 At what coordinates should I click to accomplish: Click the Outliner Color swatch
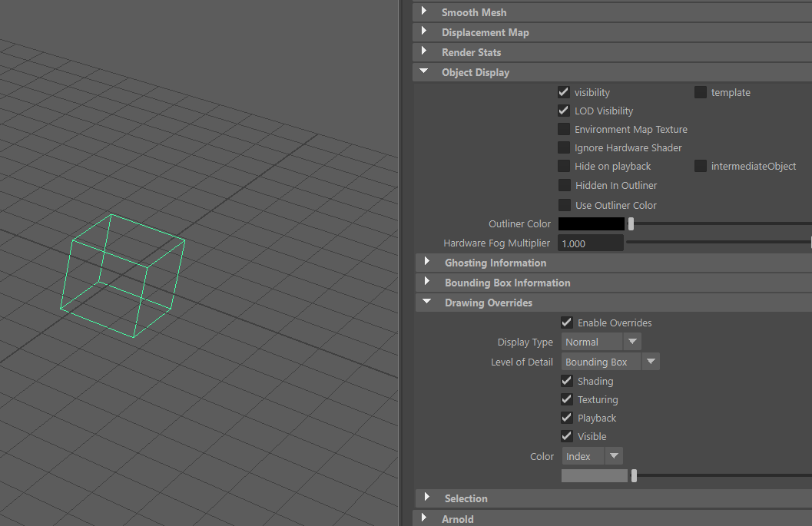point(592,223)
